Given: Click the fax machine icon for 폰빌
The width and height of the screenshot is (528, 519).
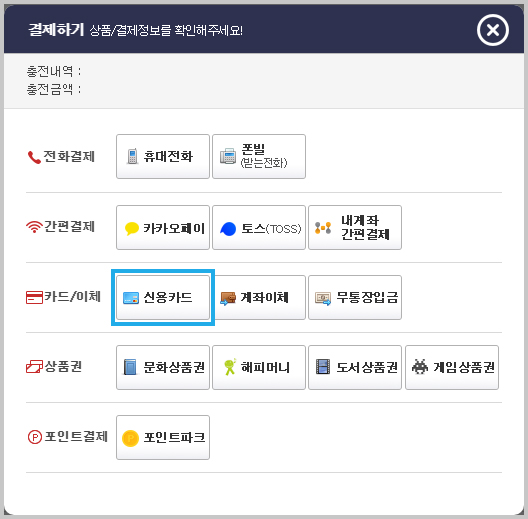Looking at the screenshot, I should [228, 156].
